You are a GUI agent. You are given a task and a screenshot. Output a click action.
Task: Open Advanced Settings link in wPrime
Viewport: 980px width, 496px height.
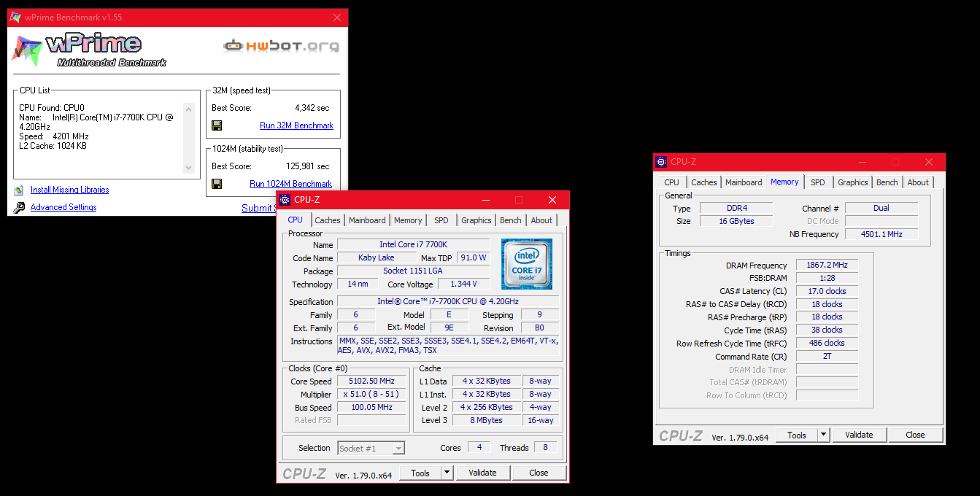coord(63,207)
